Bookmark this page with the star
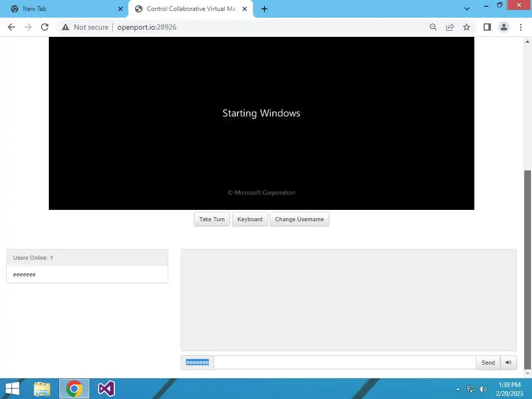This screenshot has height=399, width=532. coord(467,27)
